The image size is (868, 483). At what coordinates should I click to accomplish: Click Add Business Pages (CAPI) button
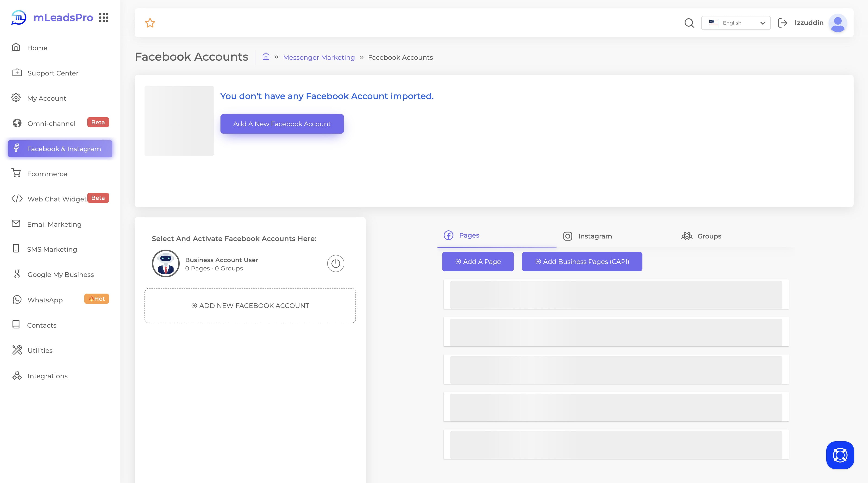click(x=582, y=262)
